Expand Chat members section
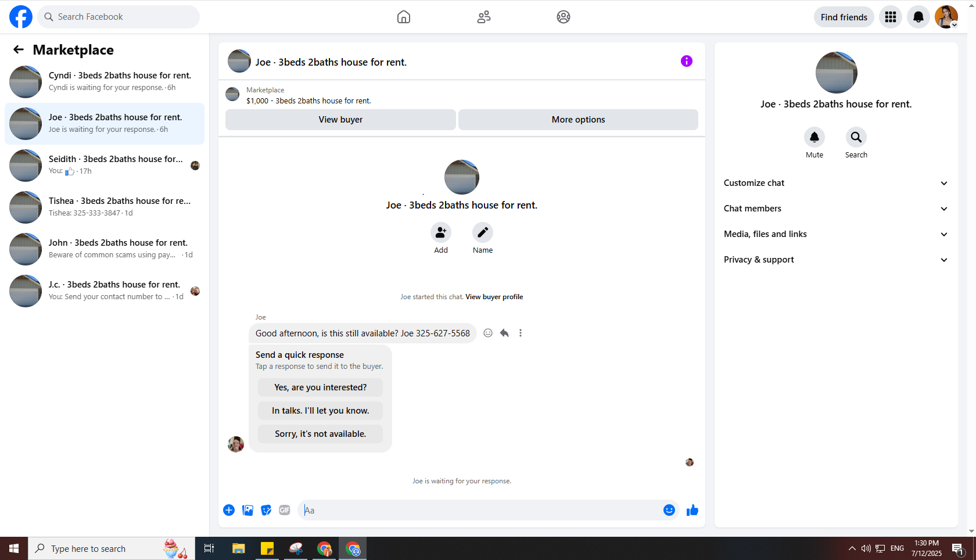 (836, 209)
